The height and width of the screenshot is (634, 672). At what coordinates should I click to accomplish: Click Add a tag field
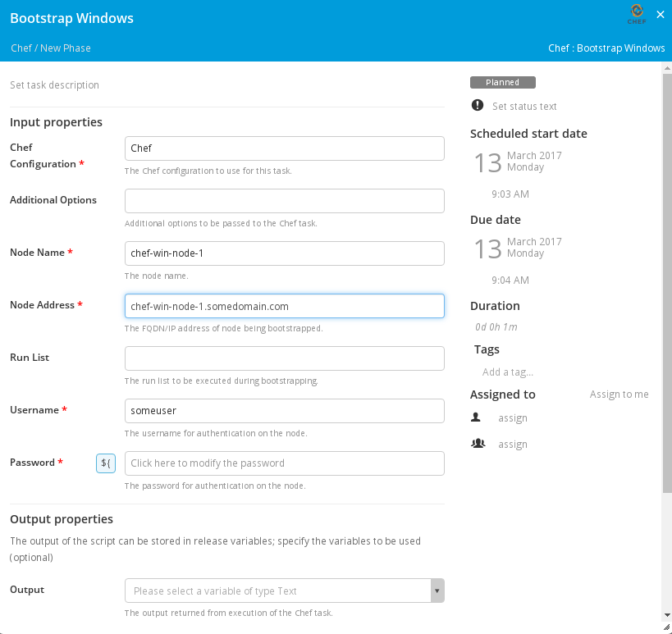508,372
